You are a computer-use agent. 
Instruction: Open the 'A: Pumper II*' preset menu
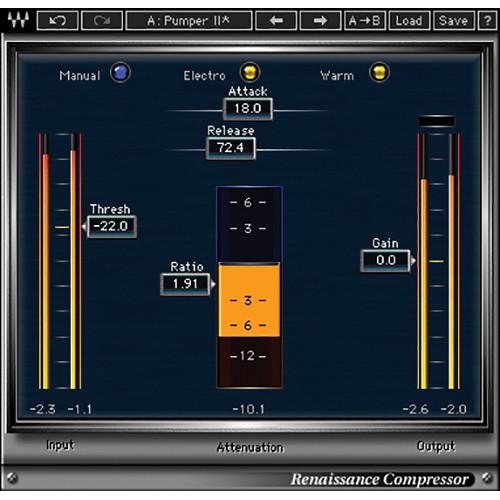pos(189,21)
